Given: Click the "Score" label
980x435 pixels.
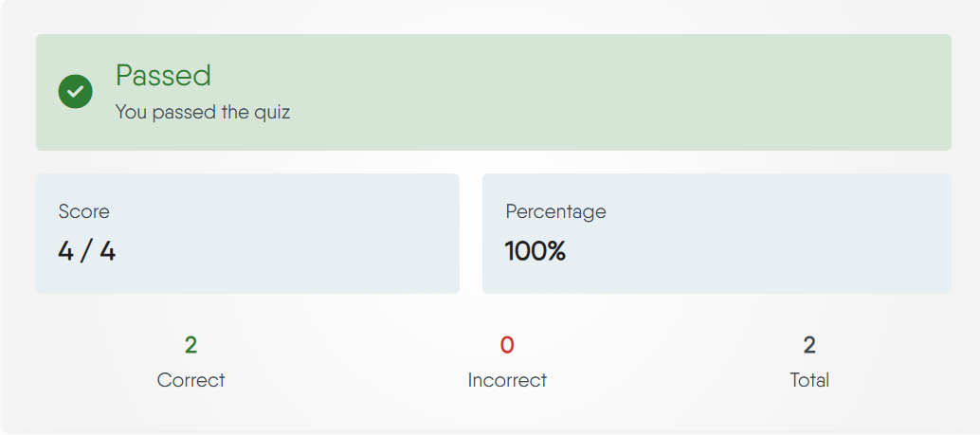Looking at the screenshot, I should (83, 211).
